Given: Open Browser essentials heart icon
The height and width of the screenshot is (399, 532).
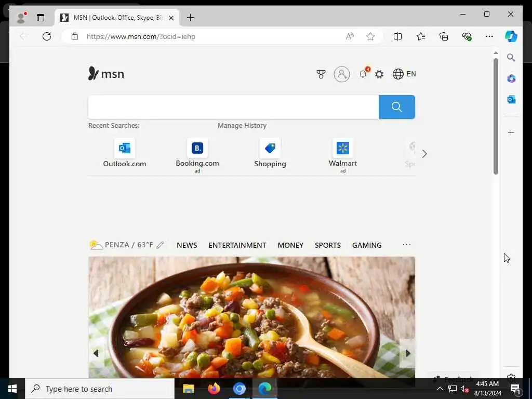Looking at the screenshot, I should (467, 36).
